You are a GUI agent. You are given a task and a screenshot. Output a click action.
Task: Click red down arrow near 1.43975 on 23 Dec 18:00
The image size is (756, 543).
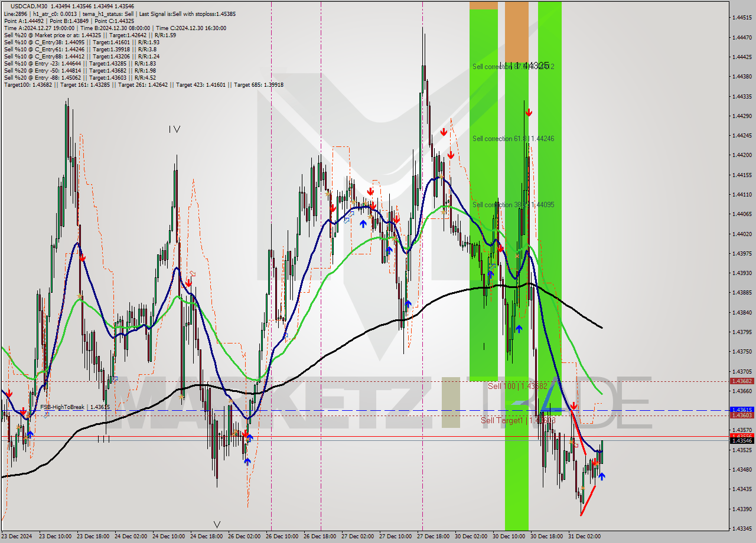click(83, 258)
